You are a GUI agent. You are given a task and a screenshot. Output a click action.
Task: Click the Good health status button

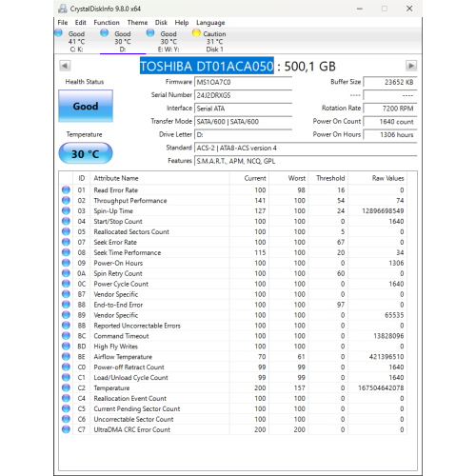(86, 106)
